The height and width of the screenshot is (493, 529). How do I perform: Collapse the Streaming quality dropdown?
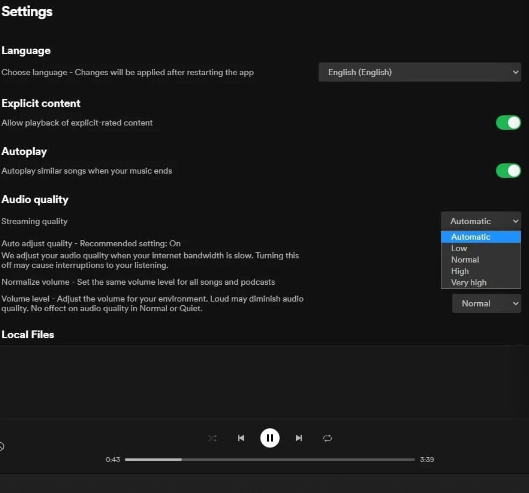(481, 221)
